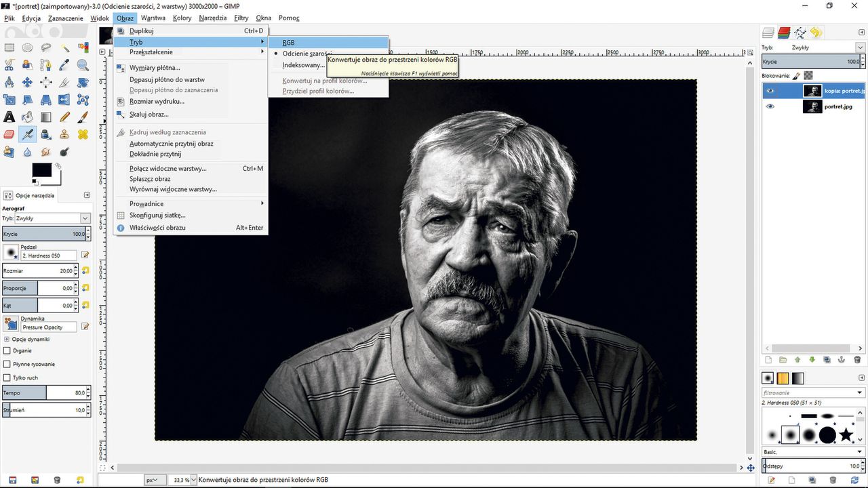The width and height of the screenshot is (868, 488).
Task: Switch to the Paths tab
Action: tap(800, 32)
